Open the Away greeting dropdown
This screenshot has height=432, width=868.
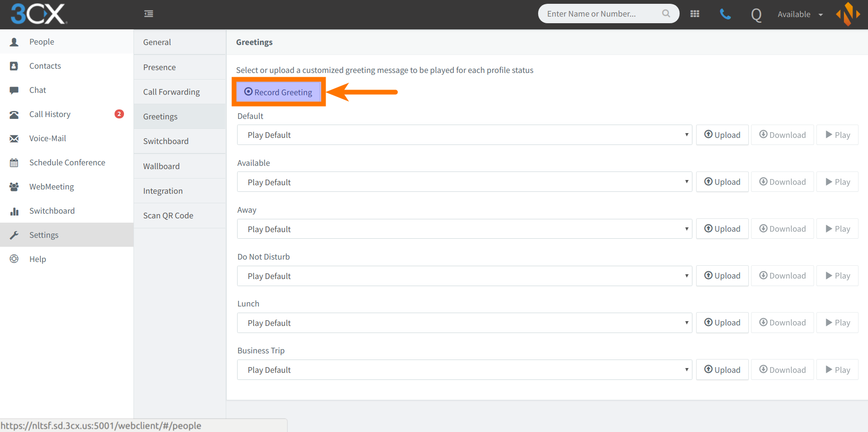[x=464, y=229]
